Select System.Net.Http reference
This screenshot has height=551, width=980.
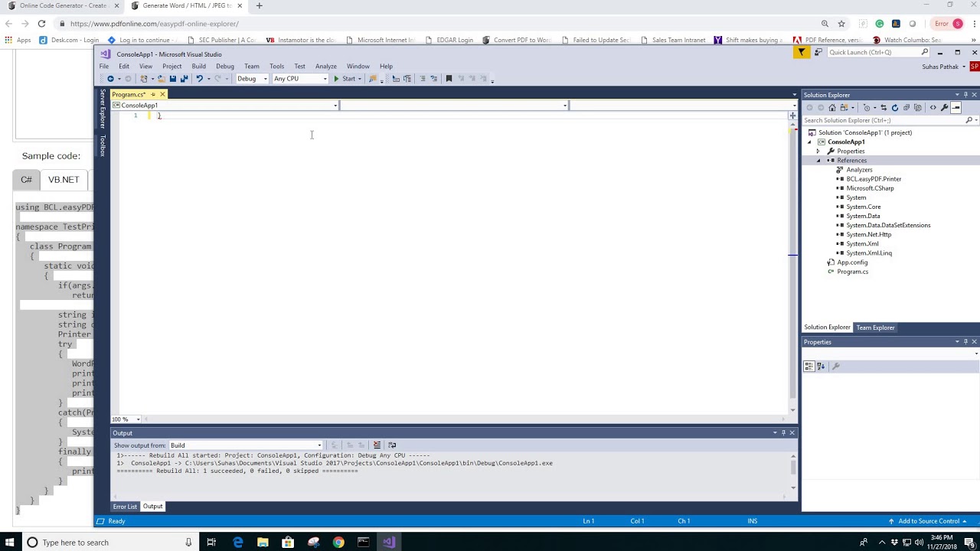coord(868,234)
